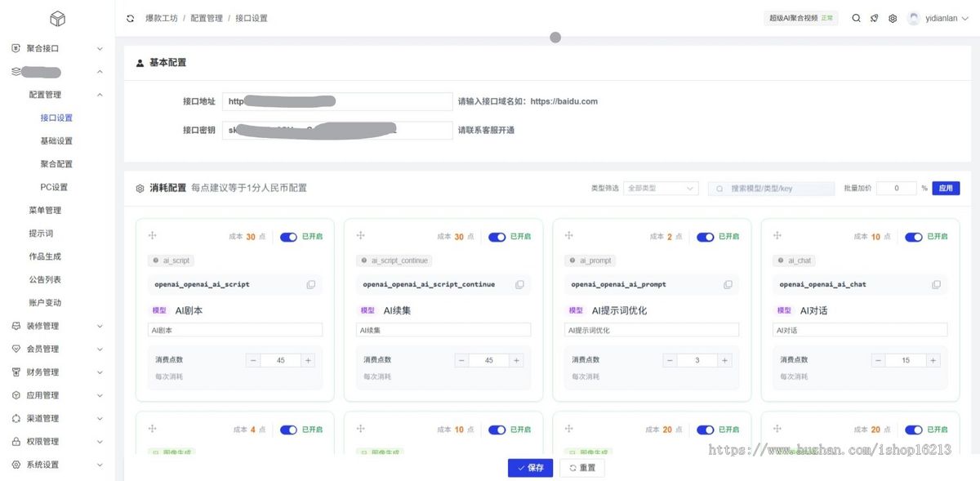Decrease AI对话 消费点数 with the minus button

tap(879, 360)
